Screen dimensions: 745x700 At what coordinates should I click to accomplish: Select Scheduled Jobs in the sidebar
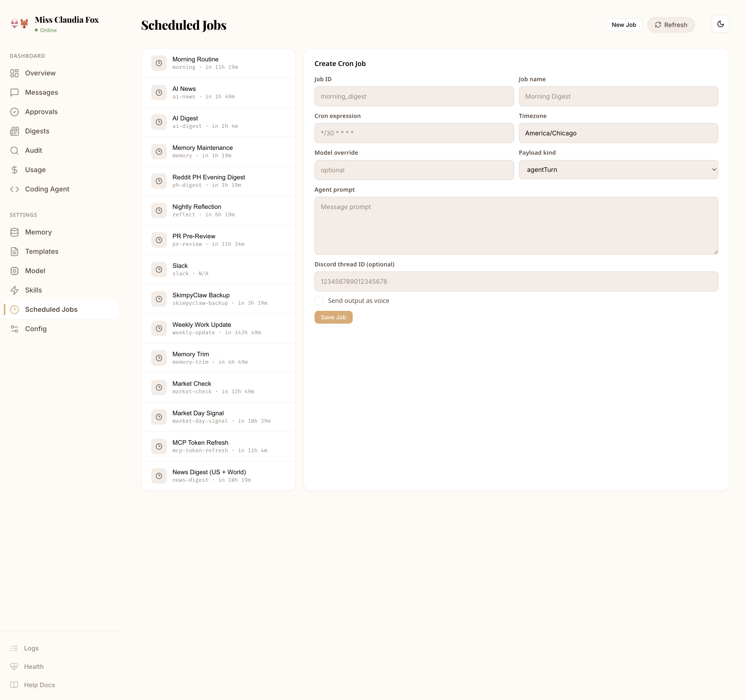click(x=51, y=309)
